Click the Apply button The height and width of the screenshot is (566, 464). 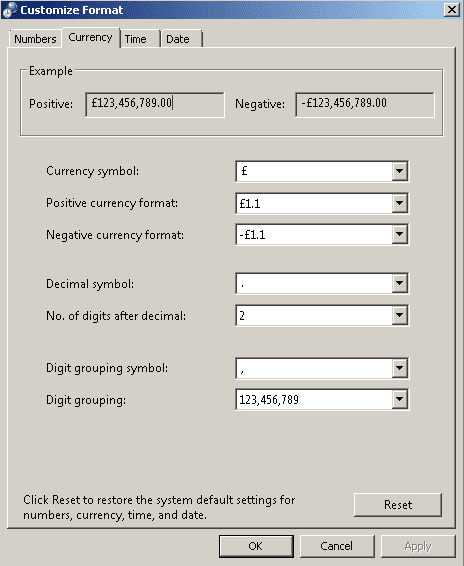click(418, 546)
